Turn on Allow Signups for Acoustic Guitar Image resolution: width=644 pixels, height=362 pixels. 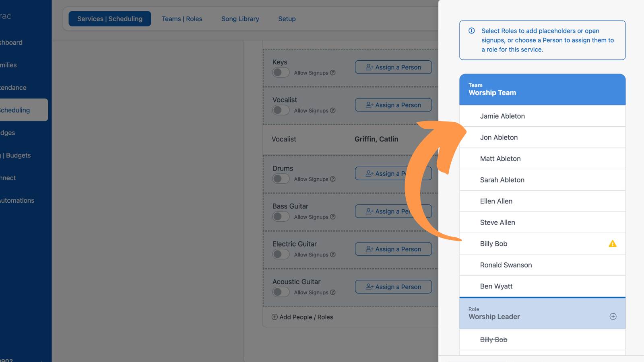click(x=281, y=292)
